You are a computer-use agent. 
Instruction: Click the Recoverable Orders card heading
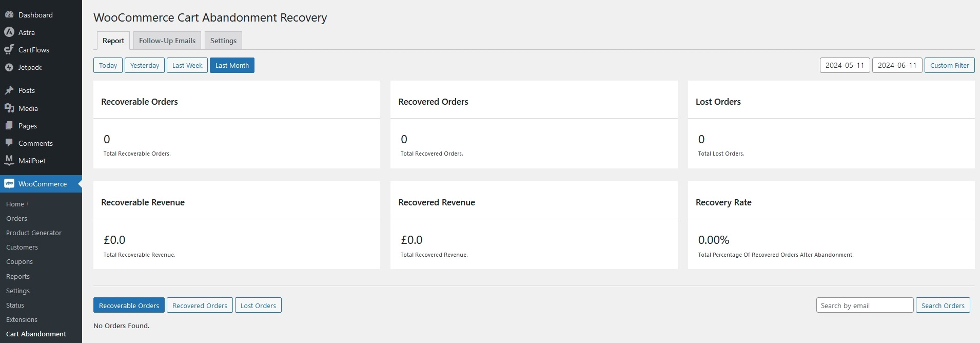(x=140, y=102)
